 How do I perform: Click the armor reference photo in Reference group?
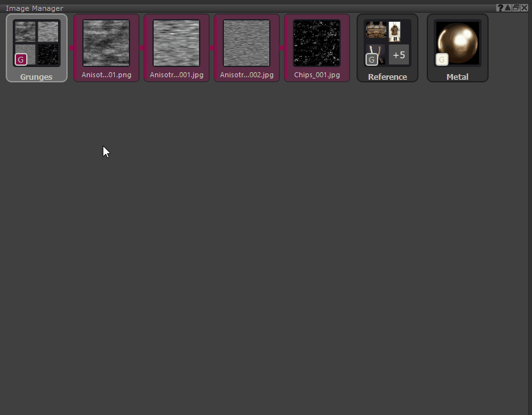[x=395, y=31]
